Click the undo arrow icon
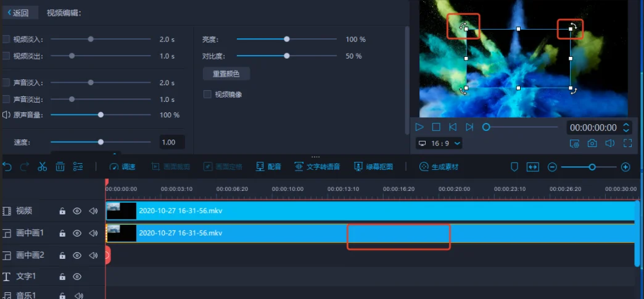Screen dimensions: 644x299 coord(7,167)
